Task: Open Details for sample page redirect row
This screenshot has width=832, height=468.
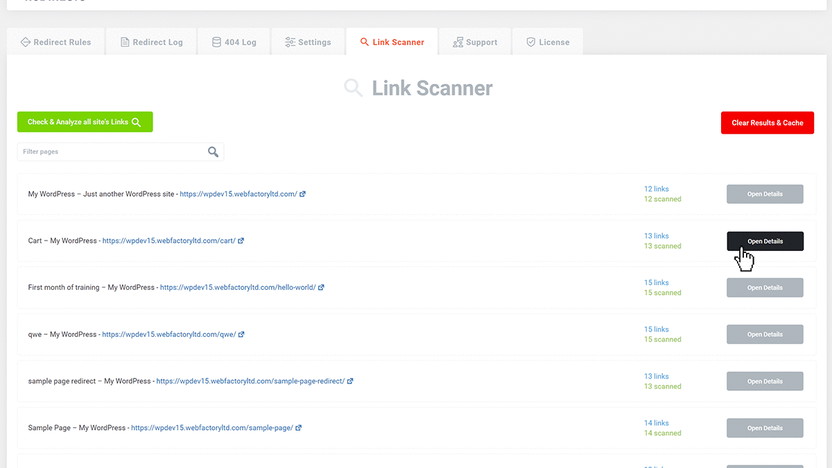Action: click(765, 381)
